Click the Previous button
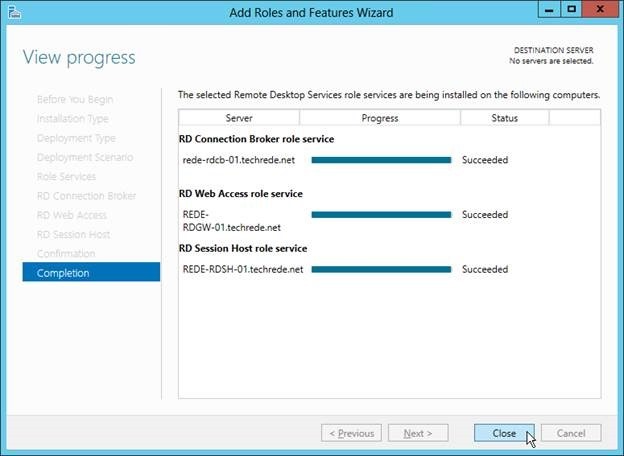Image resolution: width=624 pixels, height=456 pixels. [x=351, y=433]
